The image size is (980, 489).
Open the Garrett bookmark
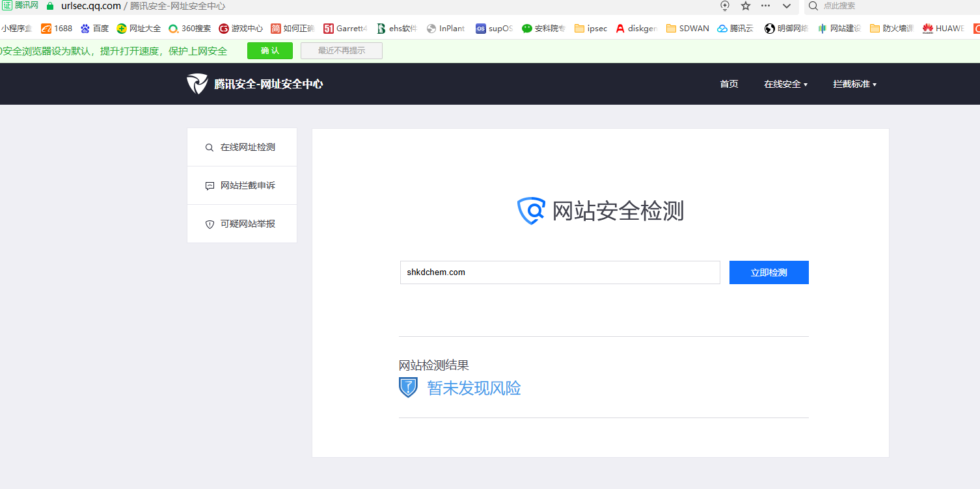click(345, 29)
